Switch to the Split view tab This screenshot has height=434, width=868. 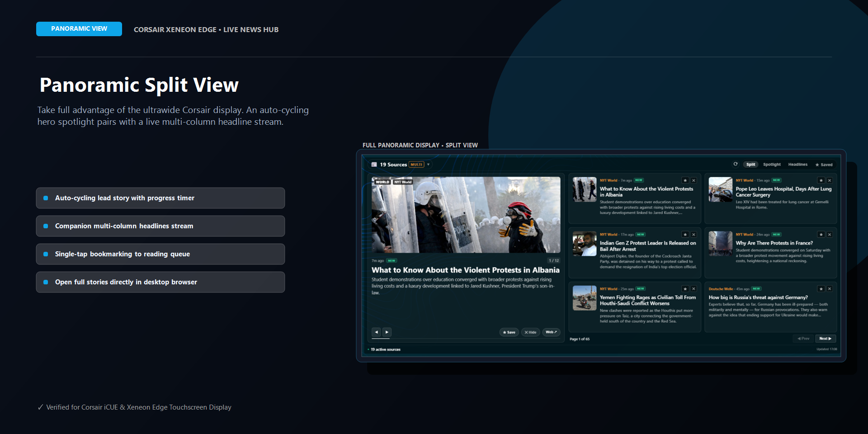[x=751, y=165]
